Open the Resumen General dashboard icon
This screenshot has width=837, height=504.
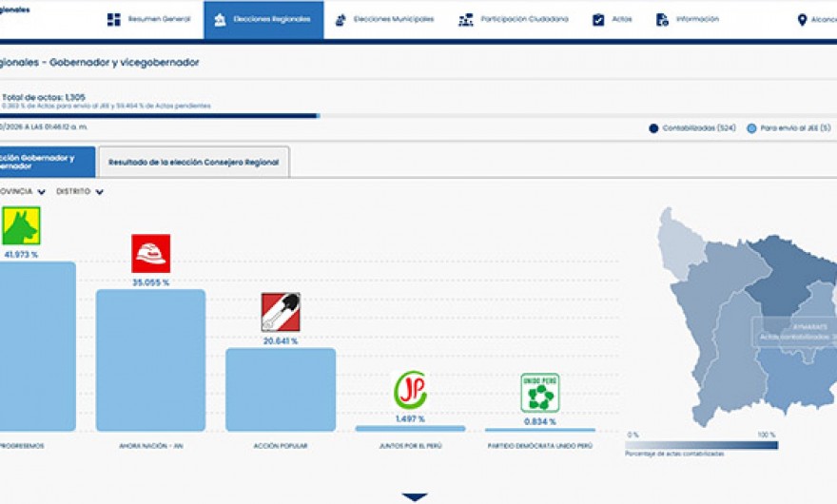click(x=114, y=20)
